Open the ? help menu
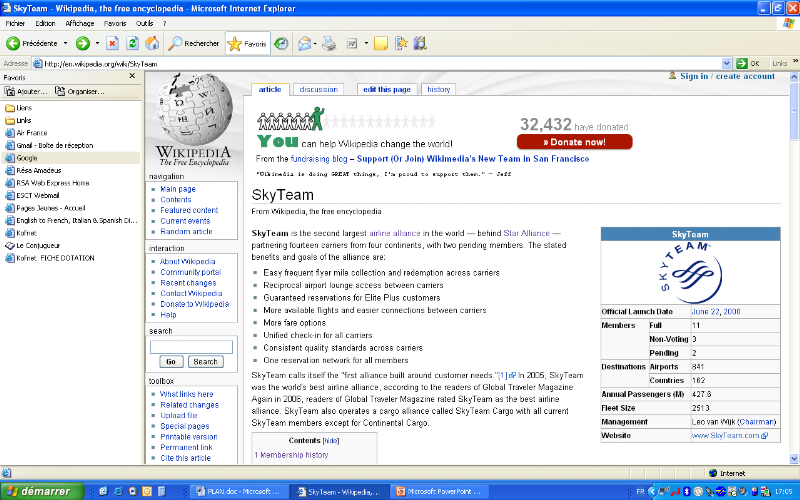 point(164,23)
